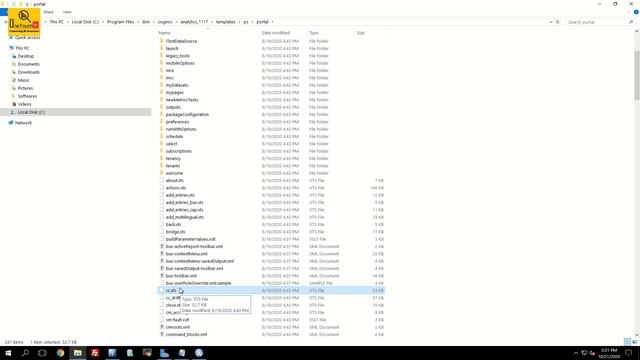Open the Share ribbon tab

coord(49,12)
